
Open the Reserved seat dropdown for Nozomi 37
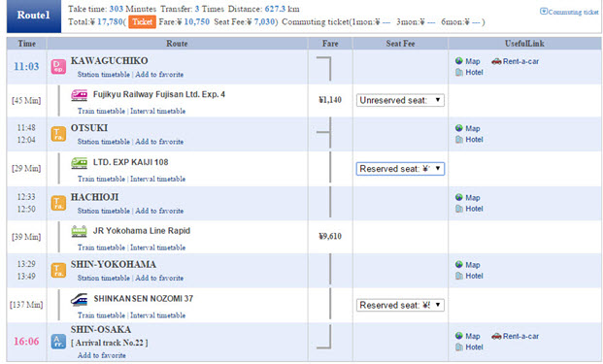(400, 305)
